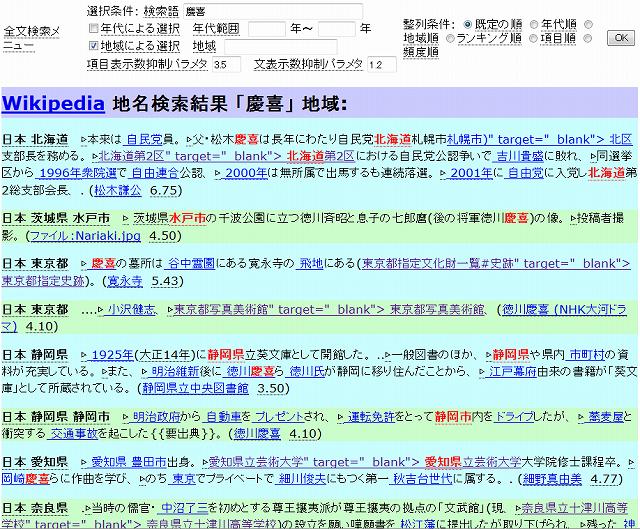Click the score value 4.77
The height and width of the screenshot is (529, 640).
[604, 479]
